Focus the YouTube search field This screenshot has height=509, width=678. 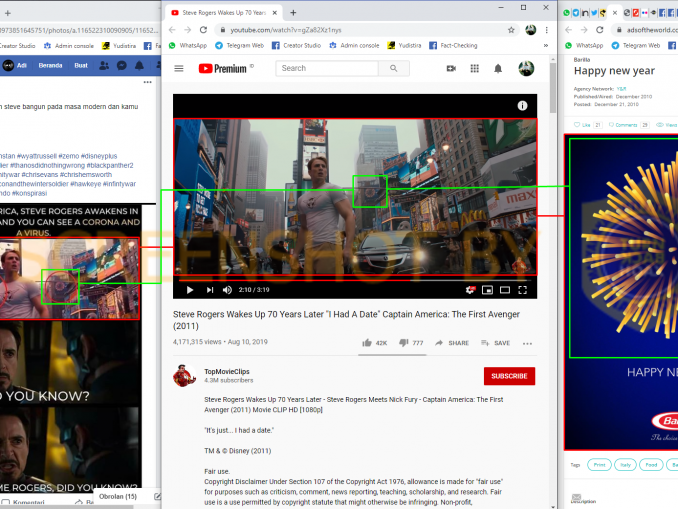[x=327, y=68]
